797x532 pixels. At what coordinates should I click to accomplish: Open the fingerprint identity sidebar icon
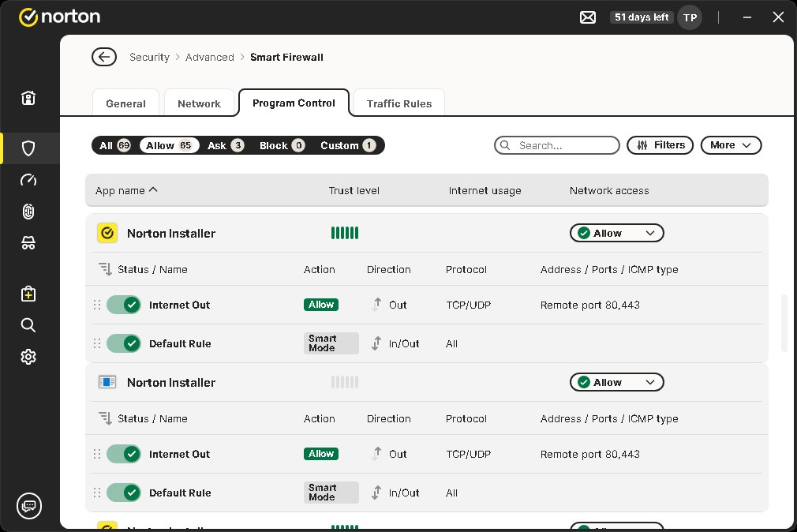[x=28, y=212]
